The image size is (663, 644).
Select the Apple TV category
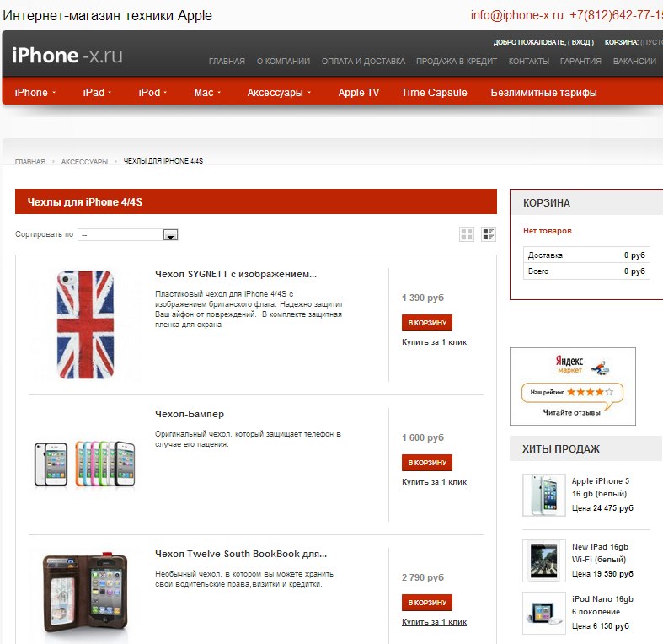[359, 92]
